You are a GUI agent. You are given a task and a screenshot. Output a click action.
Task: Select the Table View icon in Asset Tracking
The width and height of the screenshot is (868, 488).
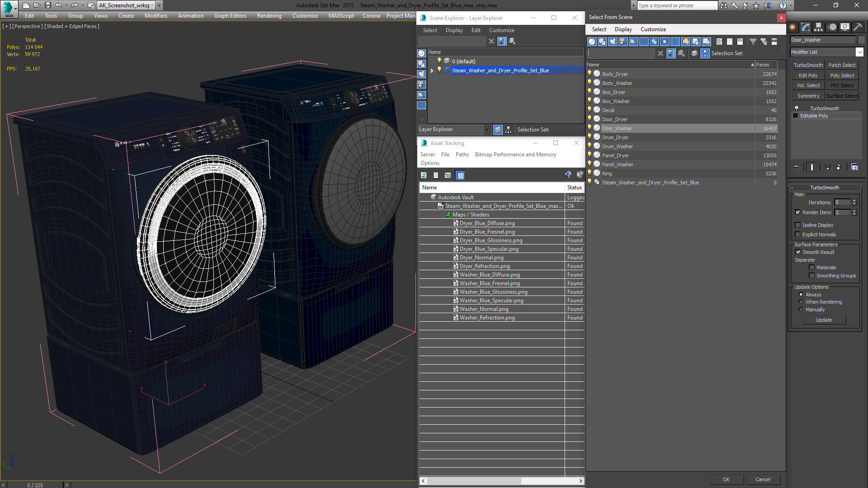coord(460,175)
